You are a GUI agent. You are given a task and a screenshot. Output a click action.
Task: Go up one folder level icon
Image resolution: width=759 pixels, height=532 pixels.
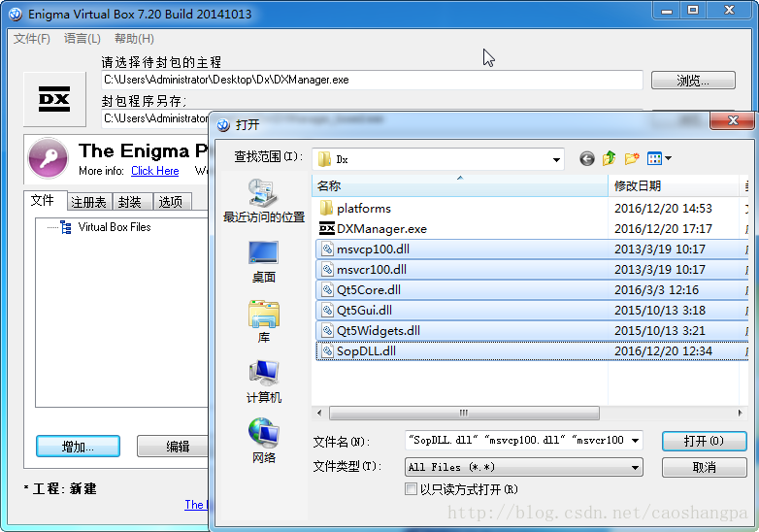point(609,158)
